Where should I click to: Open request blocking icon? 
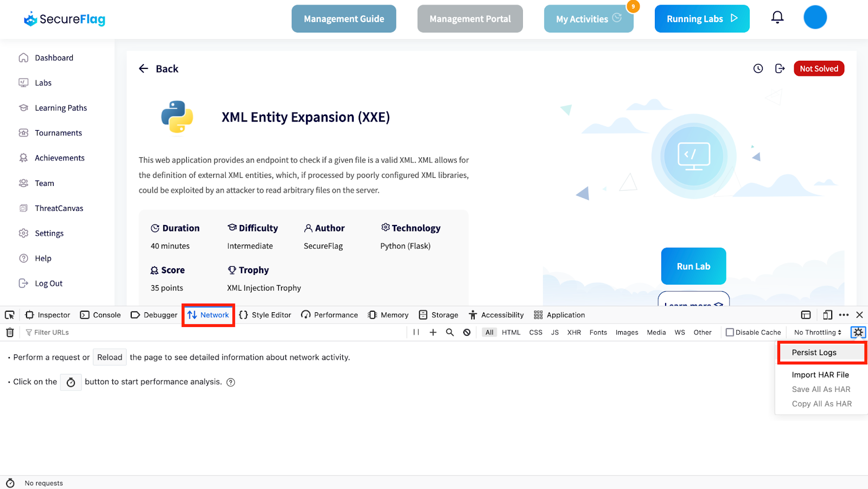tap(467, 332)
